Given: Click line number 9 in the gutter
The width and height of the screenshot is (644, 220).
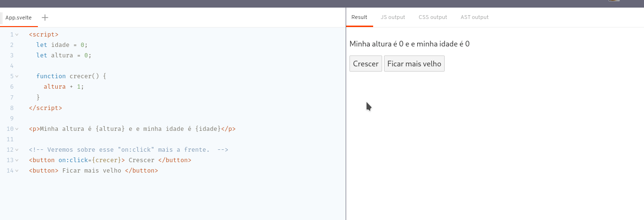Looking at the screenshot, I should pos(12,118).
